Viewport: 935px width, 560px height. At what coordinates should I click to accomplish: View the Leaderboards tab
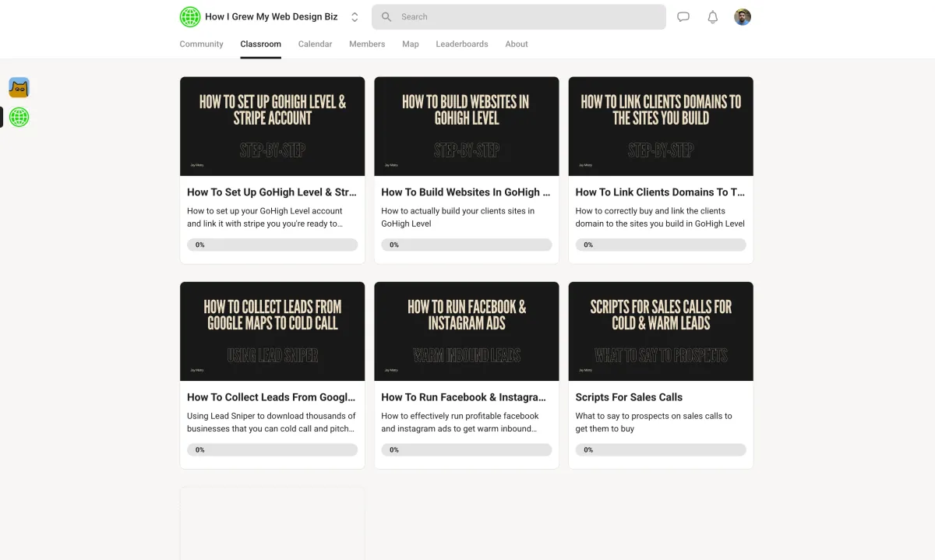click(462, 44)
